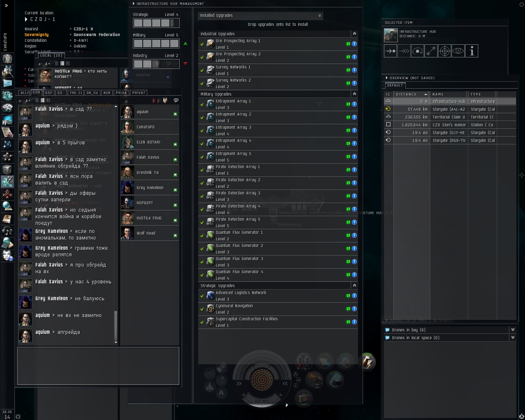Click the Current location CZDJ-1 triangle
The image size is (525, 420).
click(26, 19)
